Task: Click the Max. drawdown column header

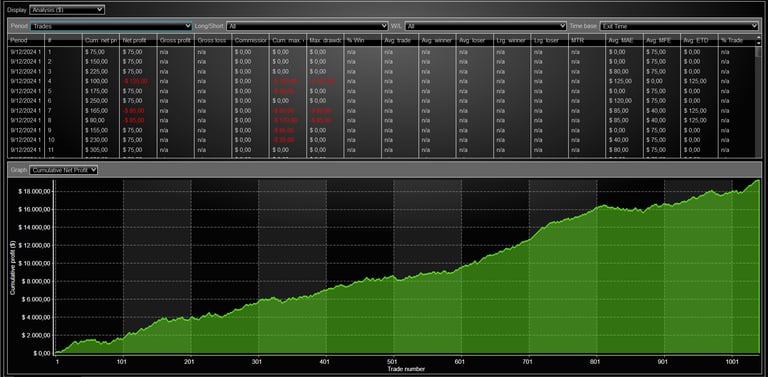Action: pos(325,40)
